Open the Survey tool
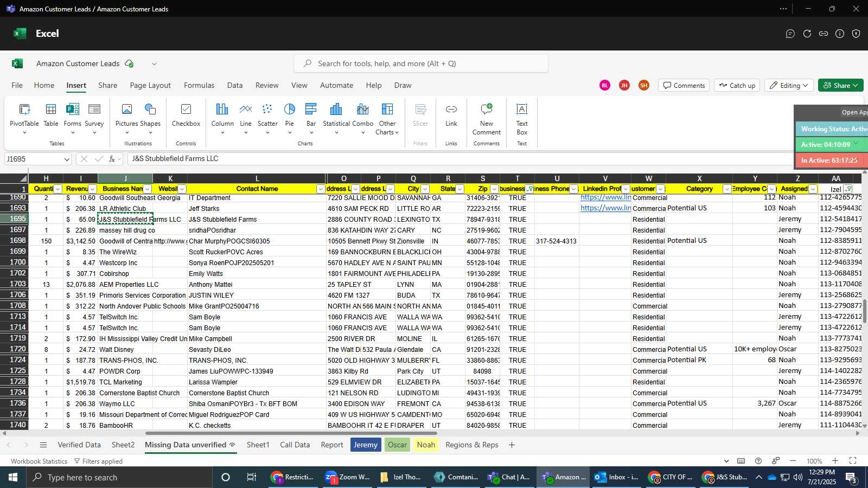The width and height of the screenshot is (868, 488). coord(94,118)
